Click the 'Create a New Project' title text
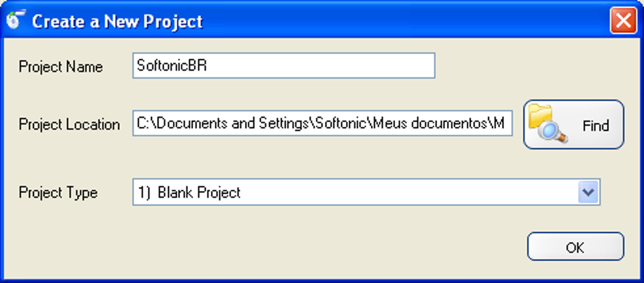Image resolution: width=644 pixels, height=283 pixels. pos(117,21)
